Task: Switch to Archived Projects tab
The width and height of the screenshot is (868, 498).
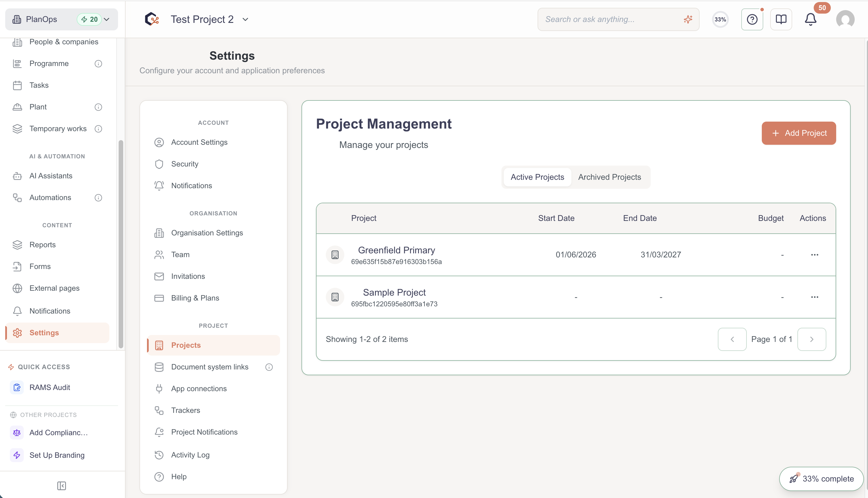Action: pyautogui.click(x=609, y=177)
